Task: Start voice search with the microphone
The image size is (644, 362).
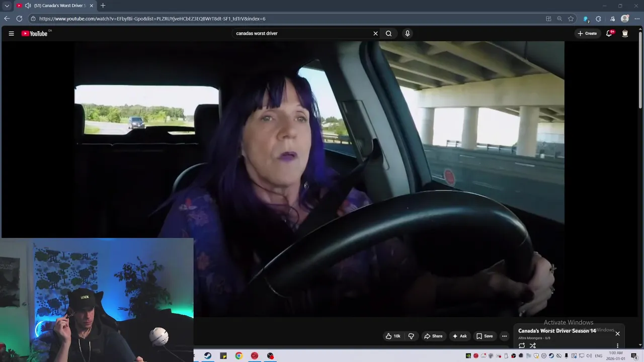Action: coord(408,34)
